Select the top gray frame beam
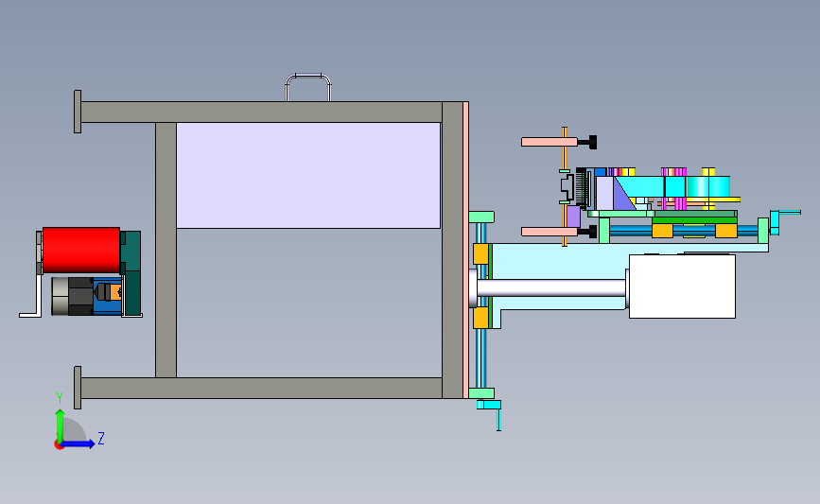This screenshot has width=820, height=504. coord(261,112)
